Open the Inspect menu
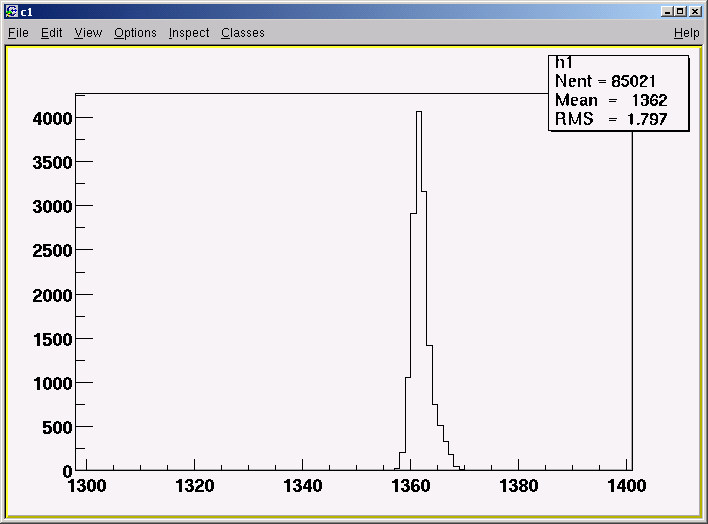 [189, 33]
